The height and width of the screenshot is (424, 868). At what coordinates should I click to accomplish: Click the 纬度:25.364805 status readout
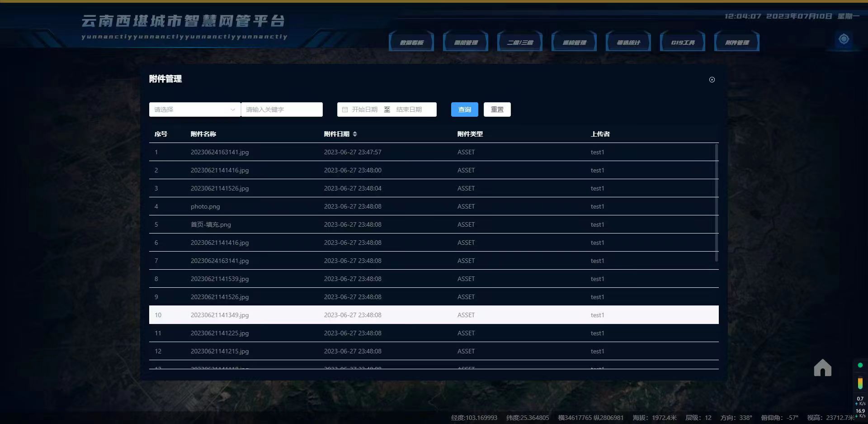528,418
